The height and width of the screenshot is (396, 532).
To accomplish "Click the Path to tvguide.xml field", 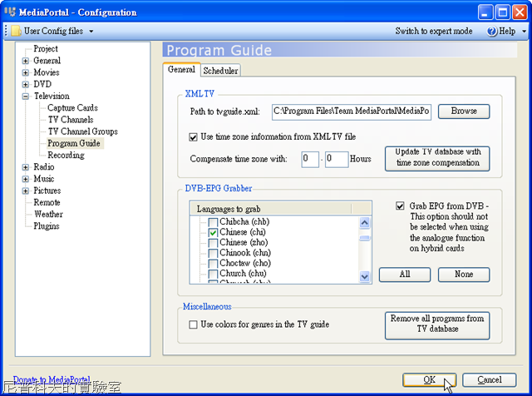I will pyautogui.click(x=352, y=111).
